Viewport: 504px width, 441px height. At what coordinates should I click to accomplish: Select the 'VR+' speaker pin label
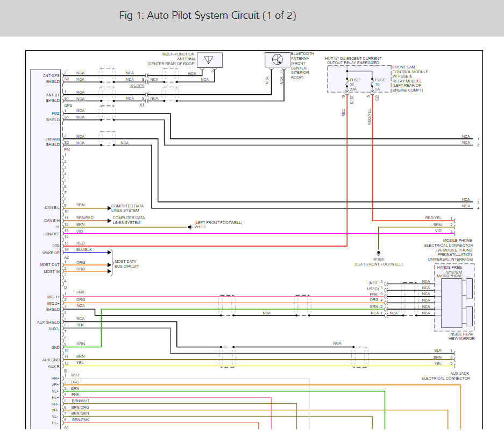coord(55,385)
